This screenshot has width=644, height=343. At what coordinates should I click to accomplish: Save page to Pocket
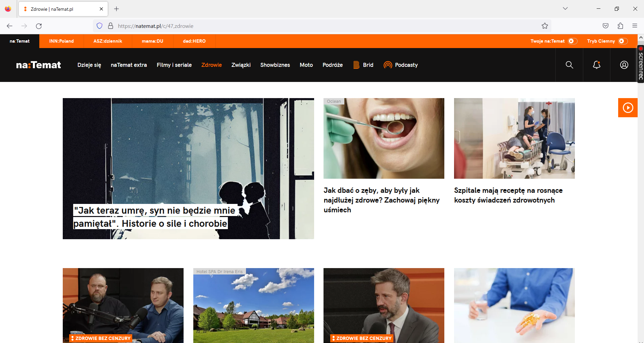[x=605, y=26]
